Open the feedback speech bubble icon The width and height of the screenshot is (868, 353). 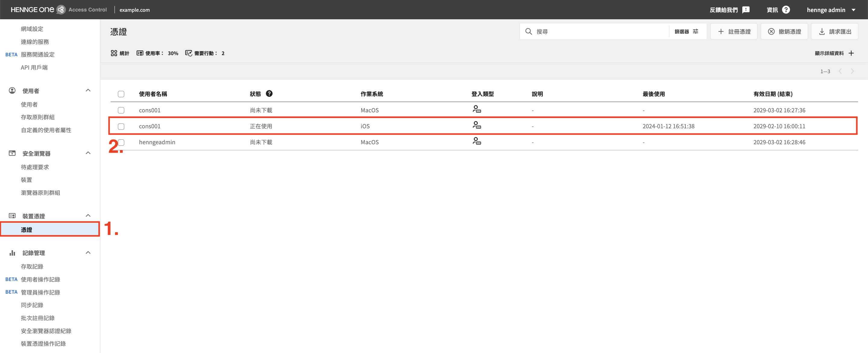pos(746,10)
